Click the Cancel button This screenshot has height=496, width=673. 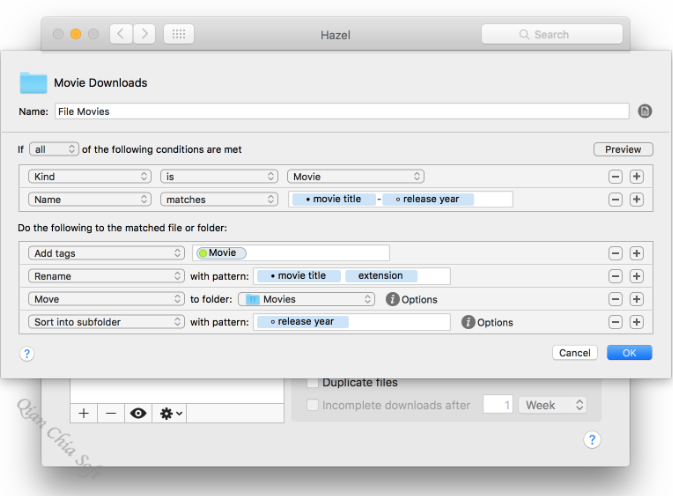575,353
